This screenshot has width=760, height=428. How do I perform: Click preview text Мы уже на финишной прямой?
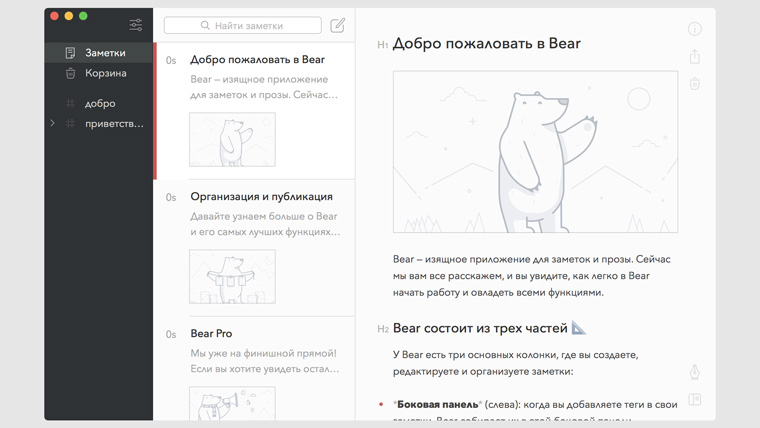point(265,361)
